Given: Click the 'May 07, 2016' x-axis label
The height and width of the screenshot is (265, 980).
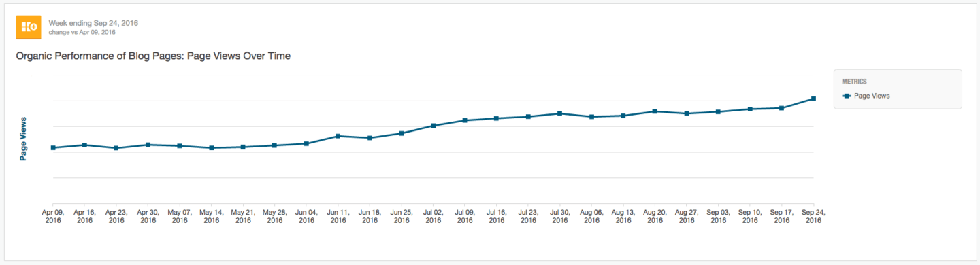Looking at the screenshot, I should 180,216.
